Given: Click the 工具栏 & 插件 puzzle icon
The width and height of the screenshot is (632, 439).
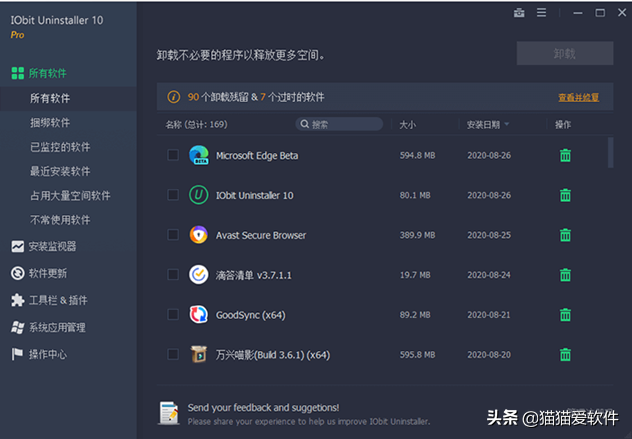Looking at the screenshot, I should click(17, 300).
